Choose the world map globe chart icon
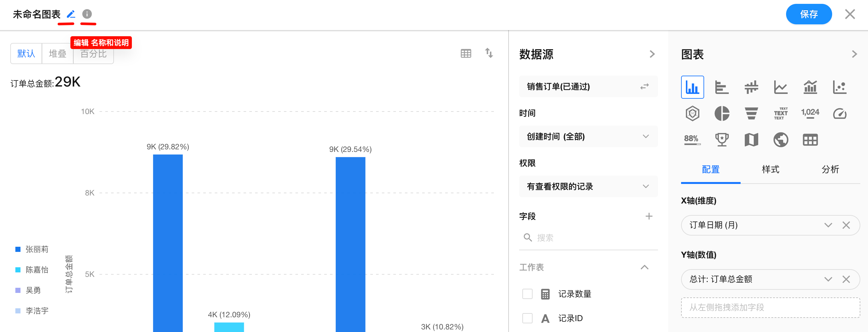868x332 pixels. (780, 140)
